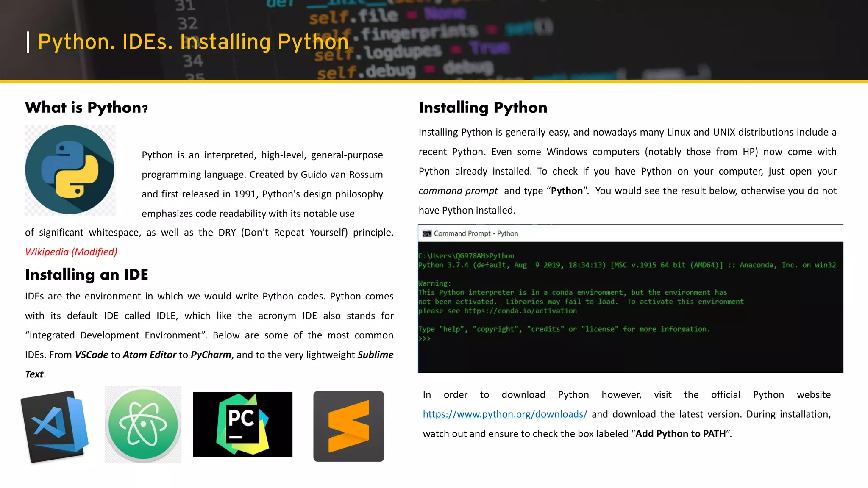Click the bold "Add Python to PATH" text
868x488 pixels.
pyautogui.click(x=681, y=433)
